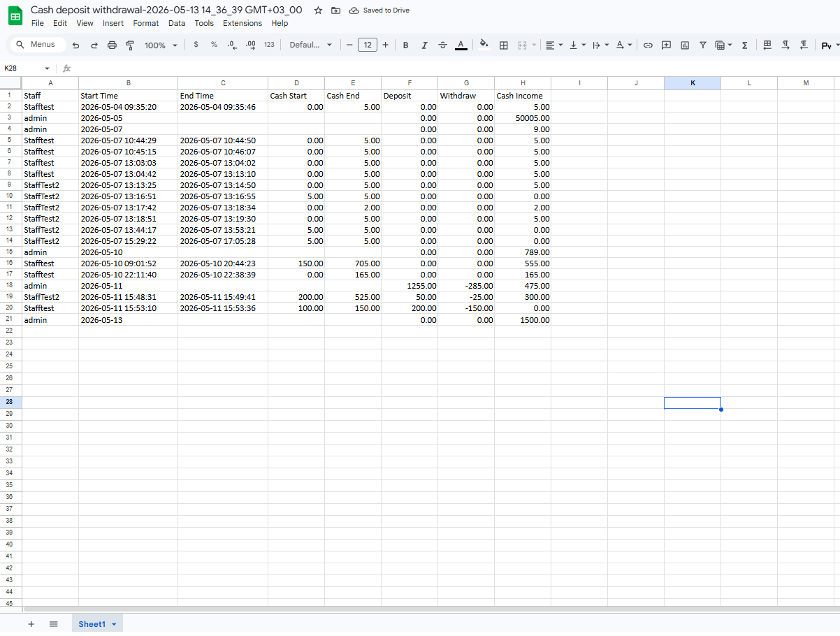Select cell showing 50005.00
The height and width of the screenshot is (636, 840).
point(523,118)
